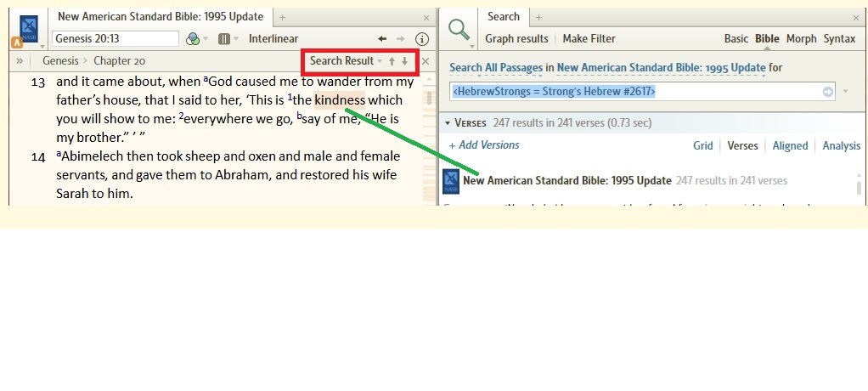Close the Bible panel tab
This screenshot has height=391, width=868.
tap(426, 18)
